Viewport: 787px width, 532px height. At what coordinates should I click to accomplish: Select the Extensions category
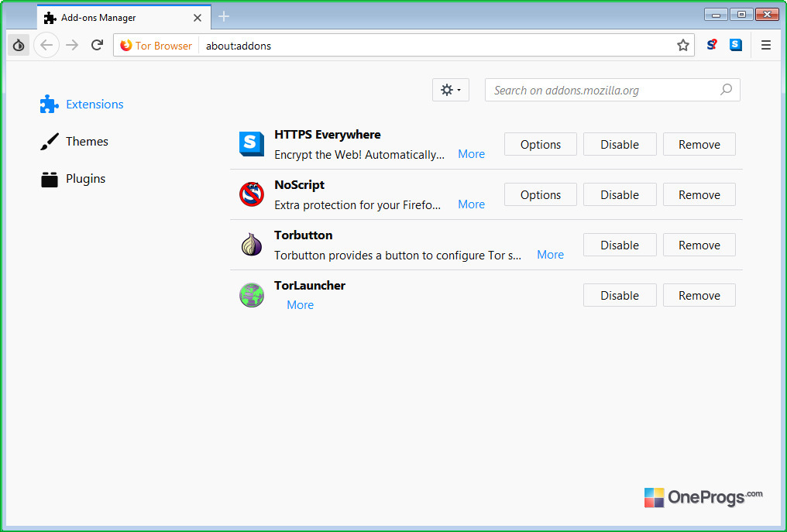tap(82, 104)
